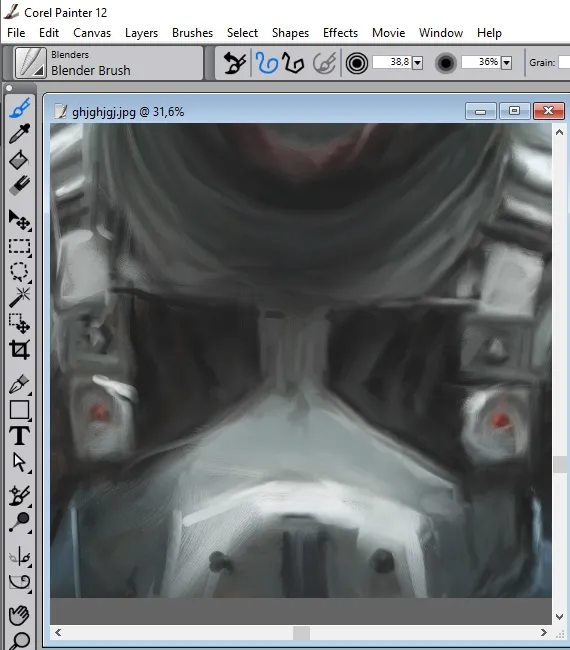Click the opacity black dot icon
The height and width of the screenshot is (650, 570).
[446, 63]
